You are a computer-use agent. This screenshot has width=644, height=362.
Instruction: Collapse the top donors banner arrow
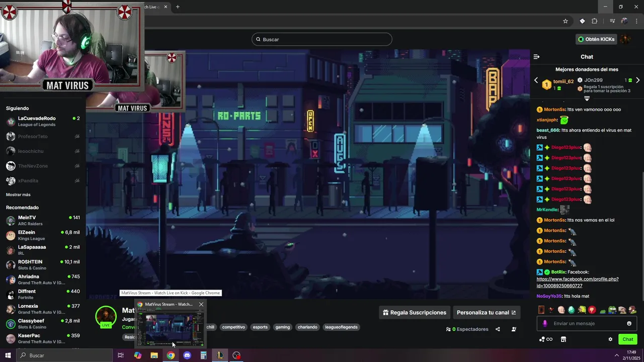[x=587, y=99]
